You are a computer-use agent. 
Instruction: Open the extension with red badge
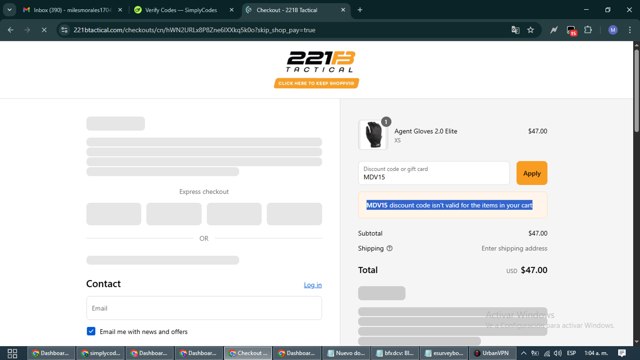click(x=571, y=30)
